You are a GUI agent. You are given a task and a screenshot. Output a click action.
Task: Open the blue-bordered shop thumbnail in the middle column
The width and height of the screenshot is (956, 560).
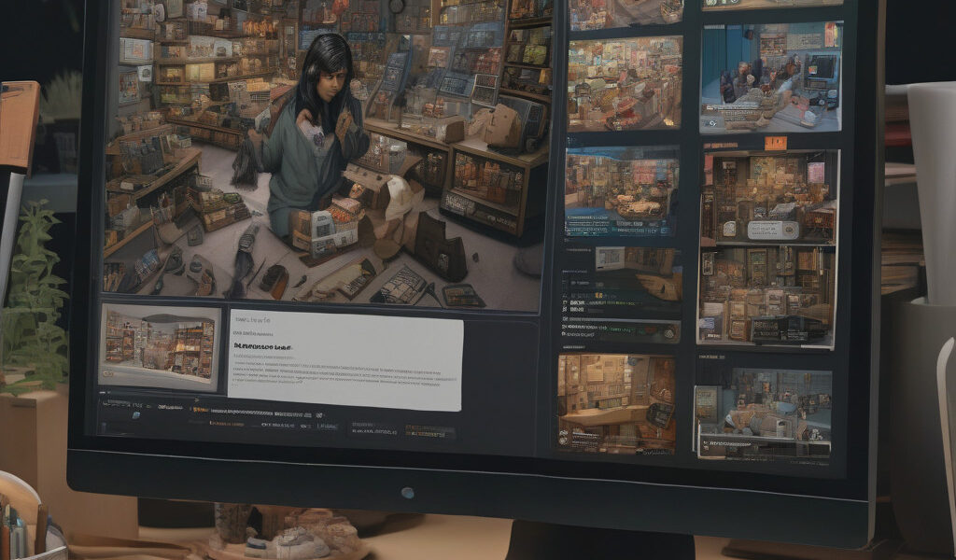point(622,193)
